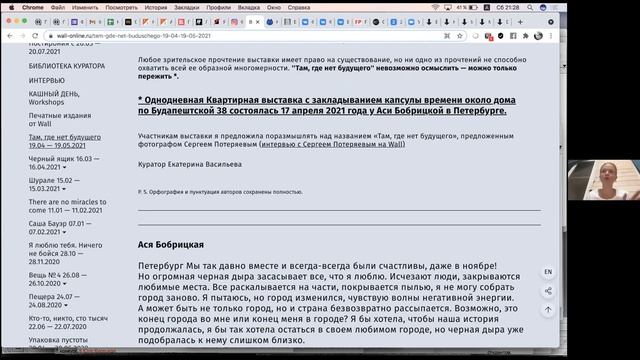
Task: Click the site lock icon in address bar
Action: [51, 36]
